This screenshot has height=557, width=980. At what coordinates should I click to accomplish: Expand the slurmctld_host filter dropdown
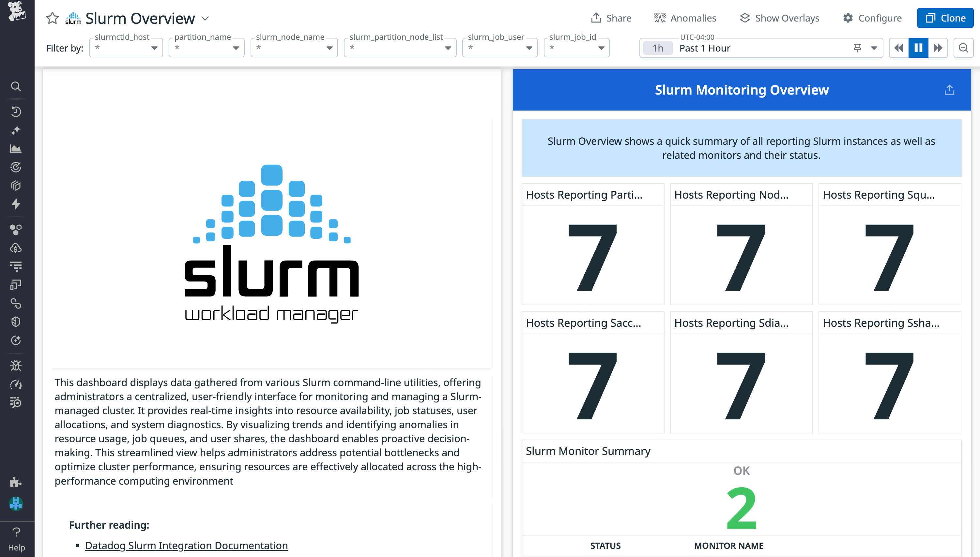pos(155,48)
